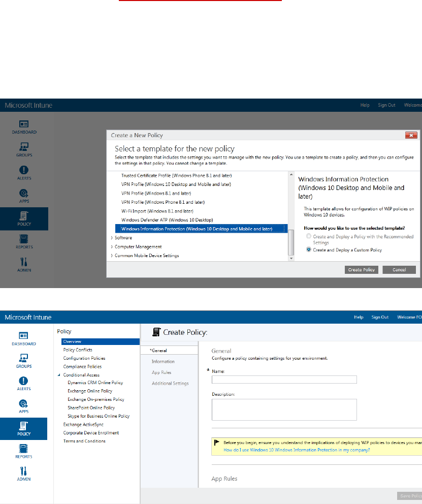422x504 pixels.
Task: Open the App Rules section
Action: coord(161,372)
